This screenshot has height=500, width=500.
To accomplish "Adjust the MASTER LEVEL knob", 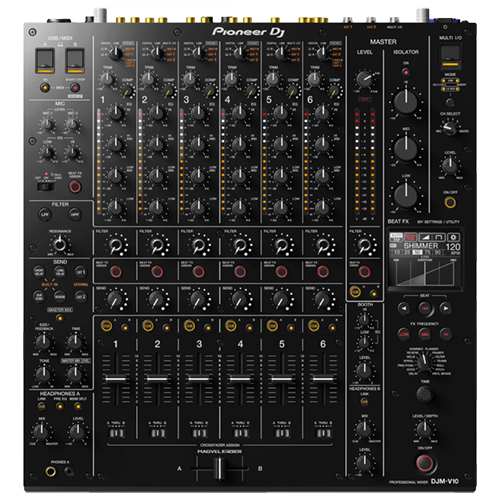I will 364,79.
